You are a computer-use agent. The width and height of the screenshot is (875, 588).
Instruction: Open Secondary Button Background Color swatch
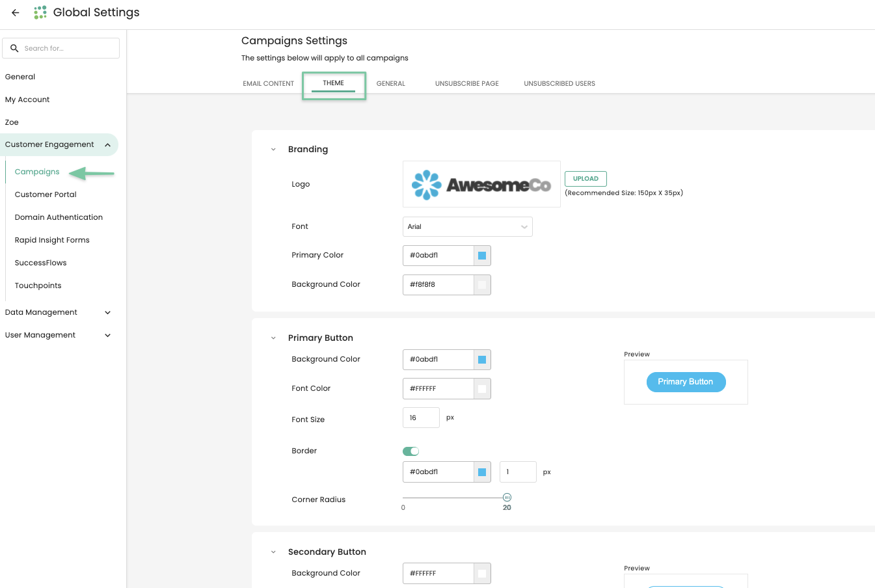[482, 574]
